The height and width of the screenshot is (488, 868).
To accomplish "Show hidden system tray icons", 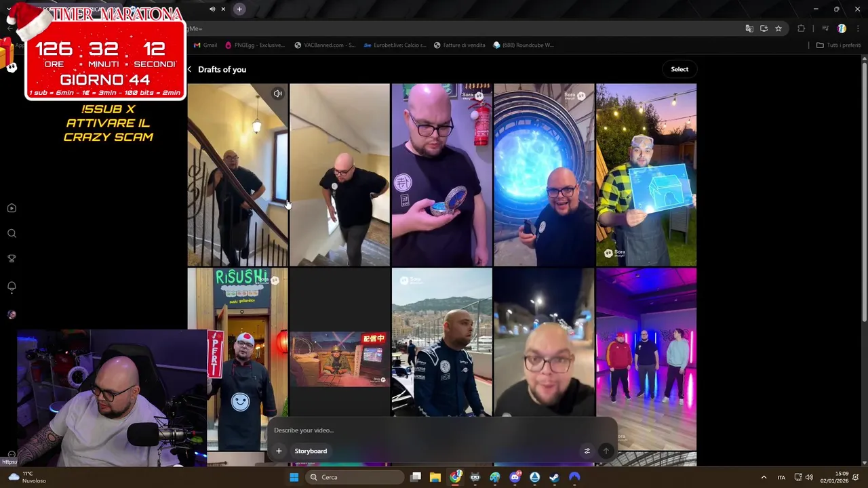I will coord(764,477).
